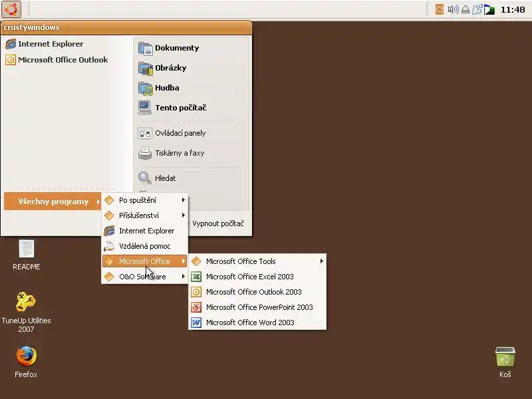Click the volume speaker tray icon
The height and width of the screenshot is (399, 532).
coord(453,9)
